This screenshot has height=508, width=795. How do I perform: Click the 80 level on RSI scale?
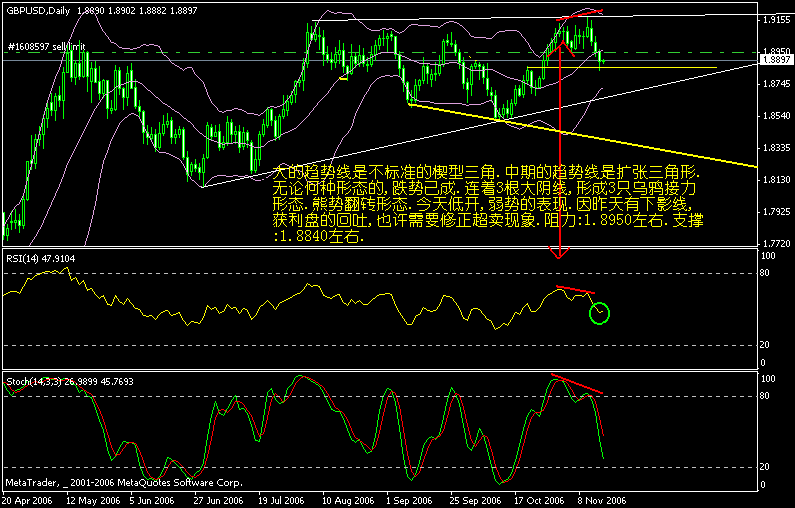765,273
